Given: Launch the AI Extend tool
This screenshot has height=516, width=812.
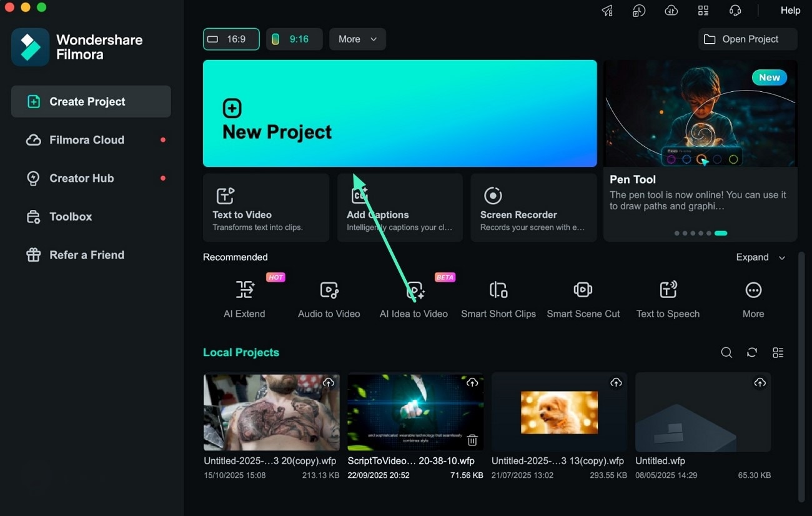Looking at the screenshot, I should click(244, 299).
